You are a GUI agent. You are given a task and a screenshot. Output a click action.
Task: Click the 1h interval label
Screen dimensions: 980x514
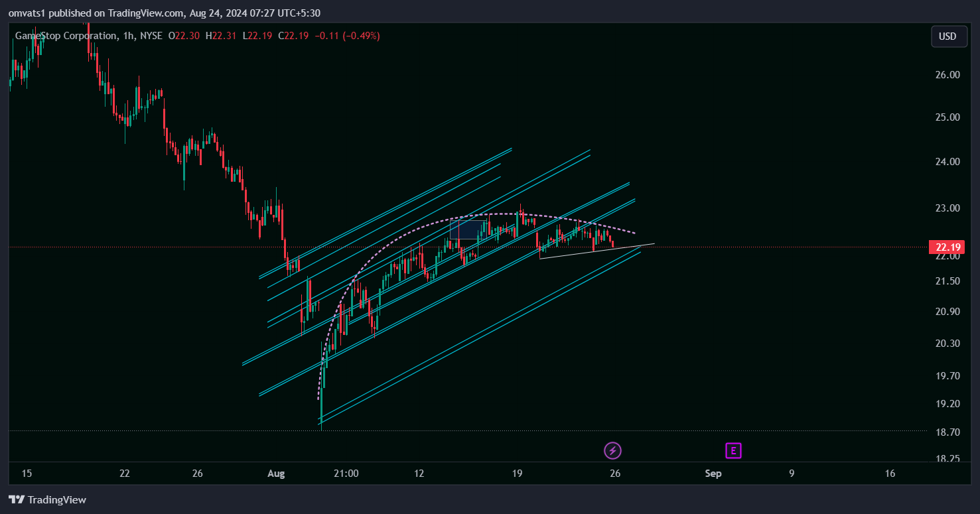pos(128,36)
